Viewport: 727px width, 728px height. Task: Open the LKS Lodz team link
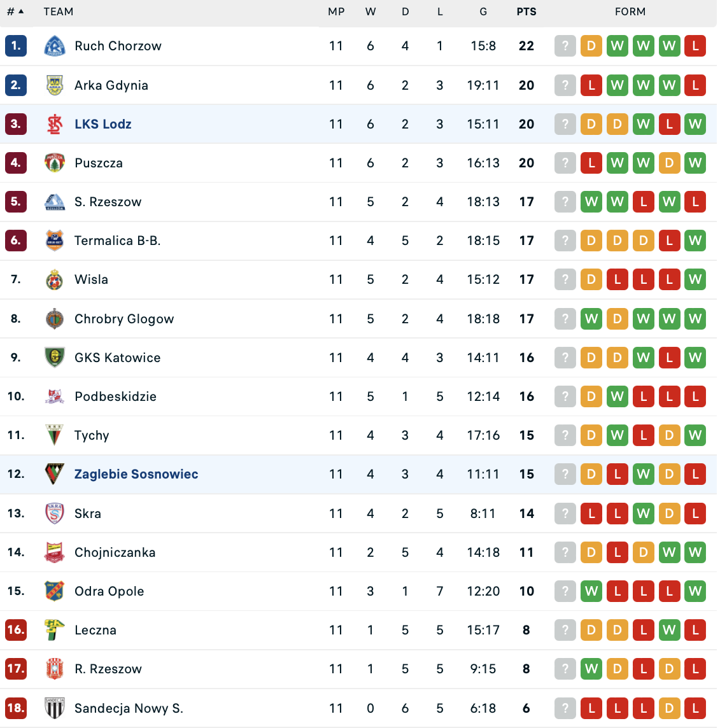coord(103,124)
